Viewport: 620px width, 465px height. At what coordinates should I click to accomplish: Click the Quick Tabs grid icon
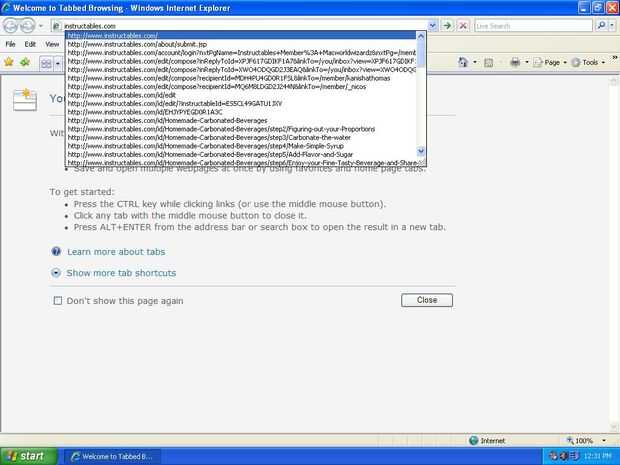point(46,63)
